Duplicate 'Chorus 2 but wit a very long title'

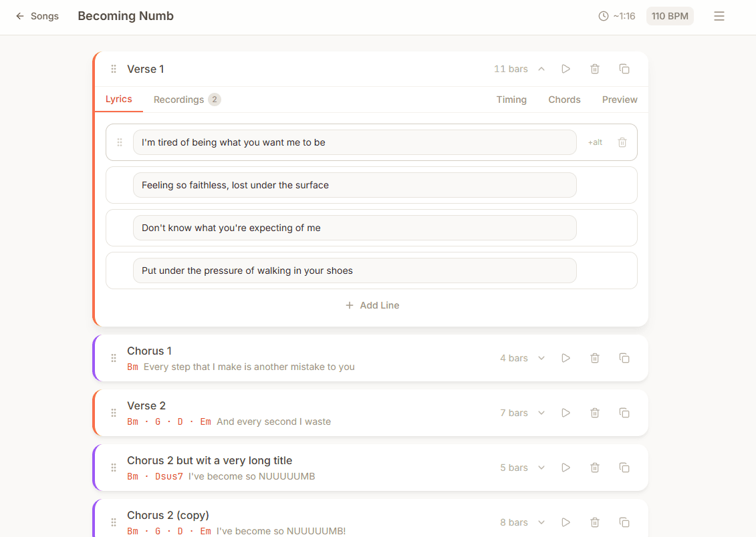(x=624, y=468)
